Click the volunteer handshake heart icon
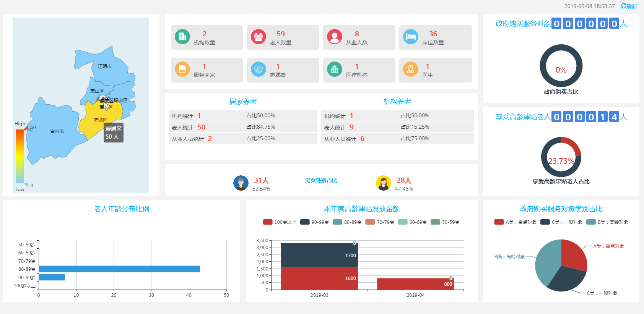This screenshot has height=314, width=644. click(x=259, y=69)
